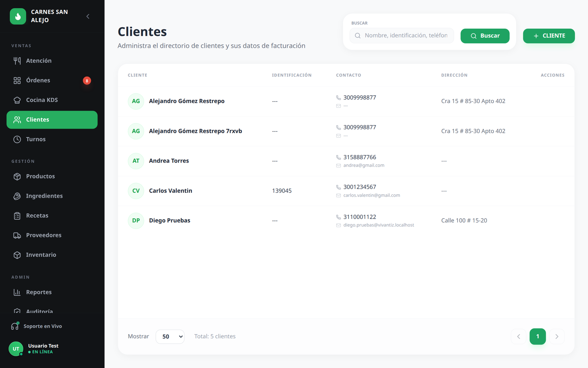Click the Usuario Test profile name
588x368 pixels.
click(x=43, y=346)
